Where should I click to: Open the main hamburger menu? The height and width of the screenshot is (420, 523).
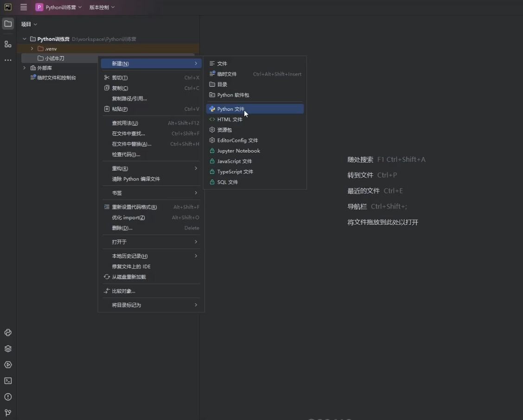(23, 7)
